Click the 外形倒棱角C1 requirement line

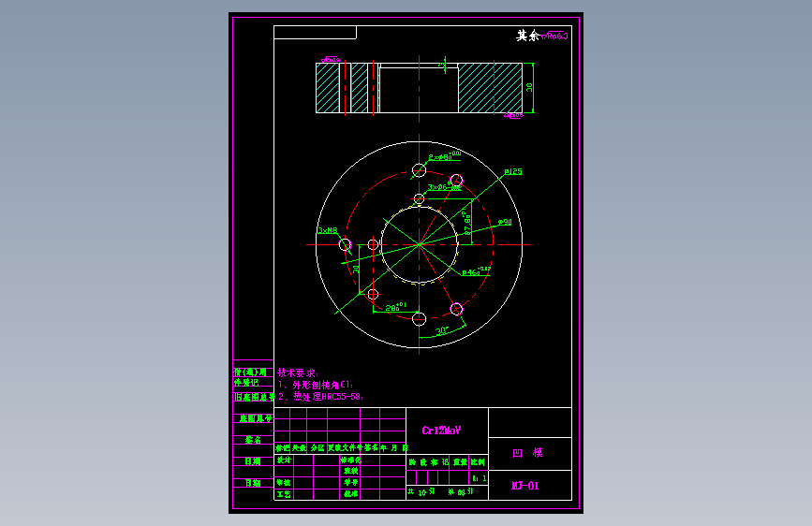click(x=316, y=385)
